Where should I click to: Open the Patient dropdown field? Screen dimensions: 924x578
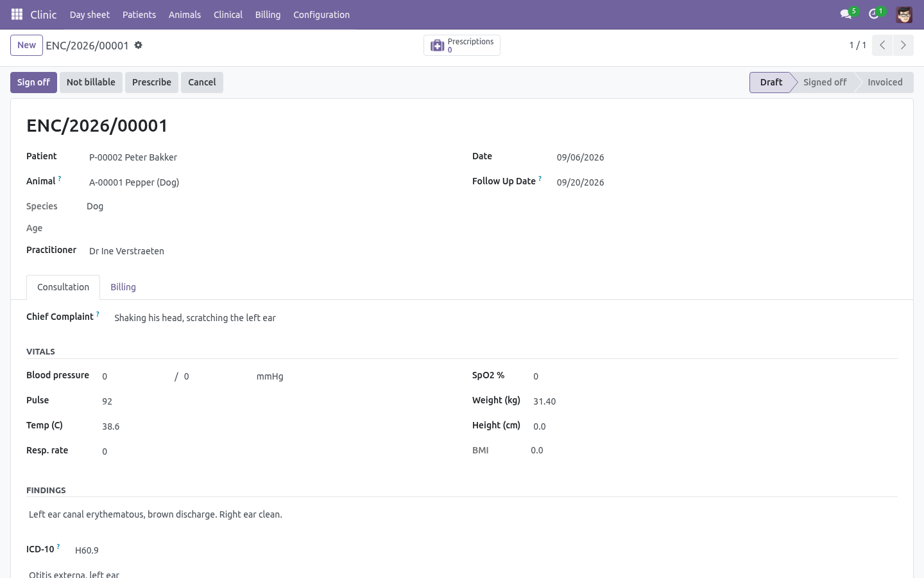coord(269,157)
